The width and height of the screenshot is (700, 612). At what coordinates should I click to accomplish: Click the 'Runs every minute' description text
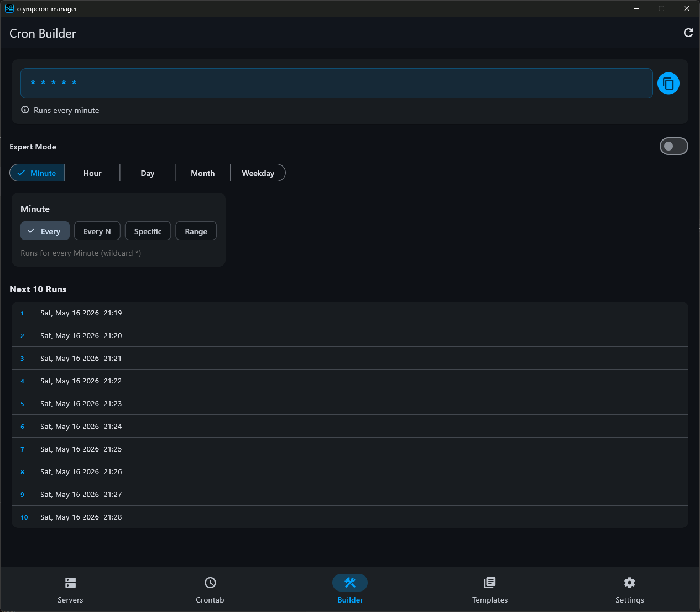[x=66, y=110]
